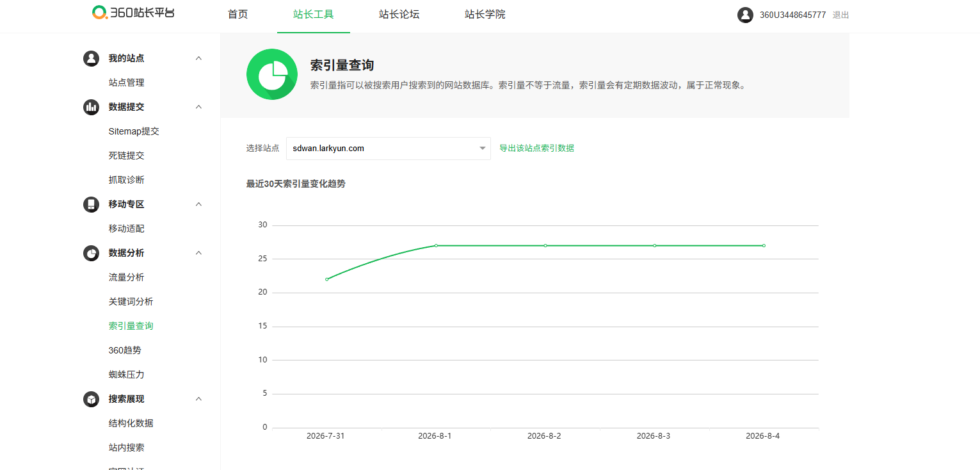
Task: Click the 索引量查询 page title
Action: pyautogui.click(x=342, y=65)
